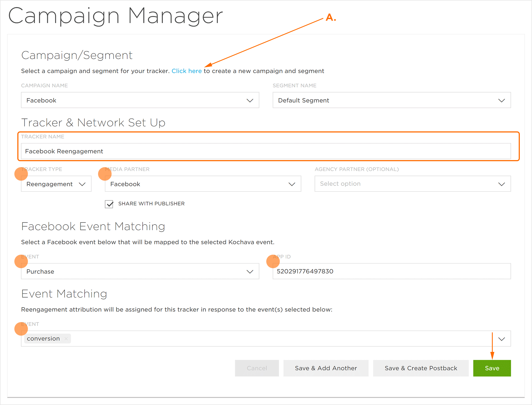The width and height of the screenshot is (532, 405).
Task: Click Save & Add Another button
Action: coord(326,368)
